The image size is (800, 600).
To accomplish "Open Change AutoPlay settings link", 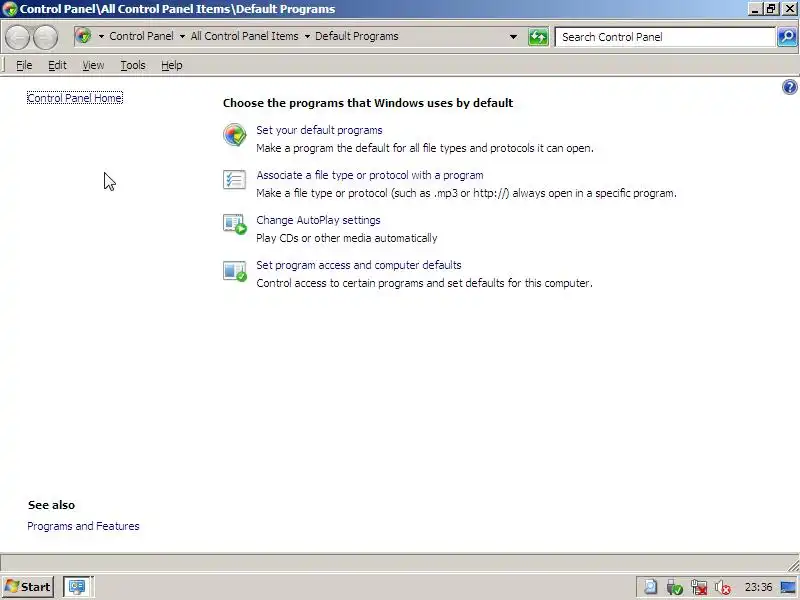I will (318, 220).
